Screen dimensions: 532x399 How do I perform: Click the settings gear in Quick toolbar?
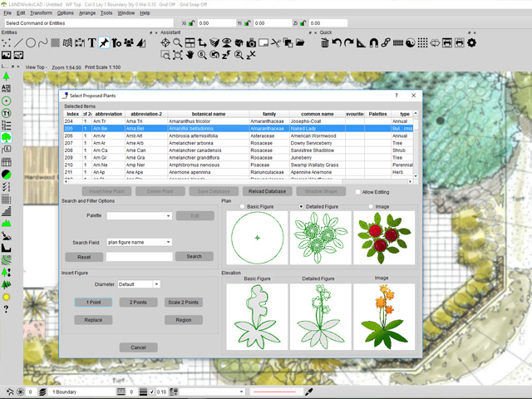472,42
